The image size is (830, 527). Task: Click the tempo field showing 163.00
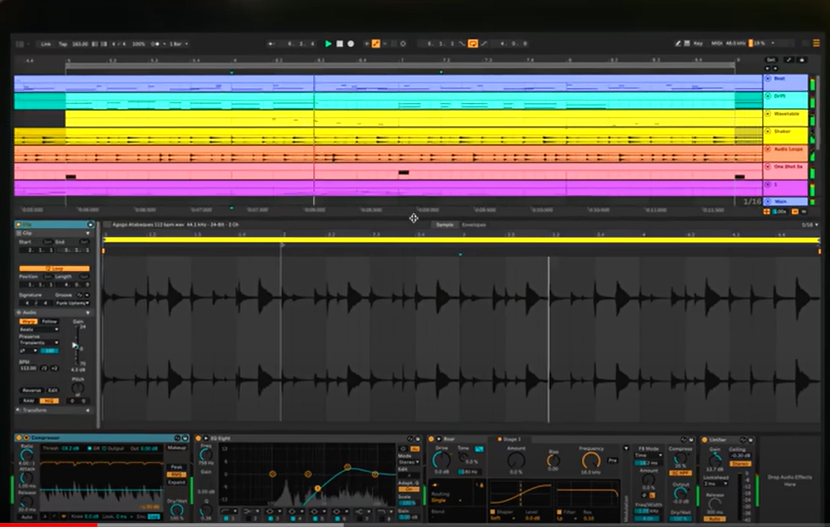tap(80, 44)
